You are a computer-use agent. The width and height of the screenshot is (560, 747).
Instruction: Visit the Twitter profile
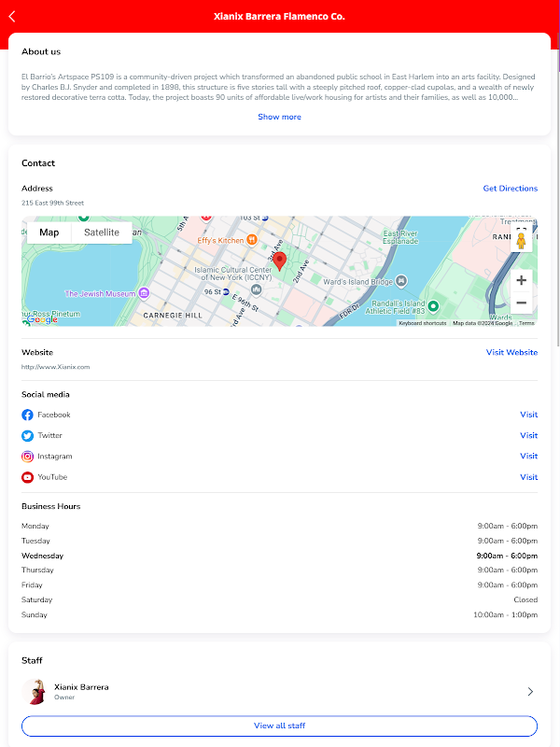point(528,435)
